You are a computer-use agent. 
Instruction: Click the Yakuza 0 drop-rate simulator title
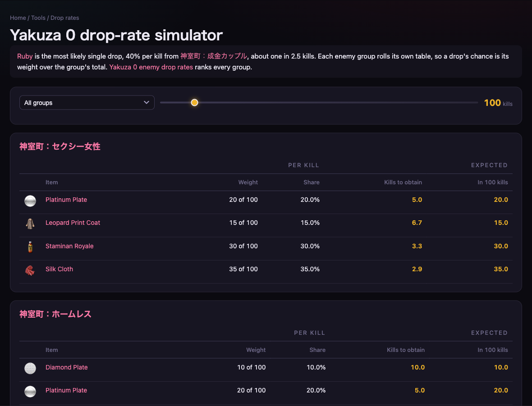[116, 35]
